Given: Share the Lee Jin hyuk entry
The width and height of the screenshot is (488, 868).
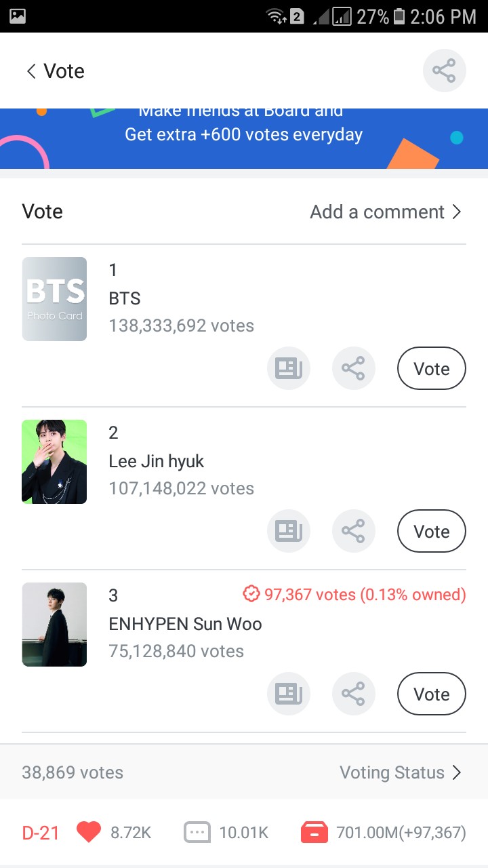Looking at the screenshot, I should 353,531.
